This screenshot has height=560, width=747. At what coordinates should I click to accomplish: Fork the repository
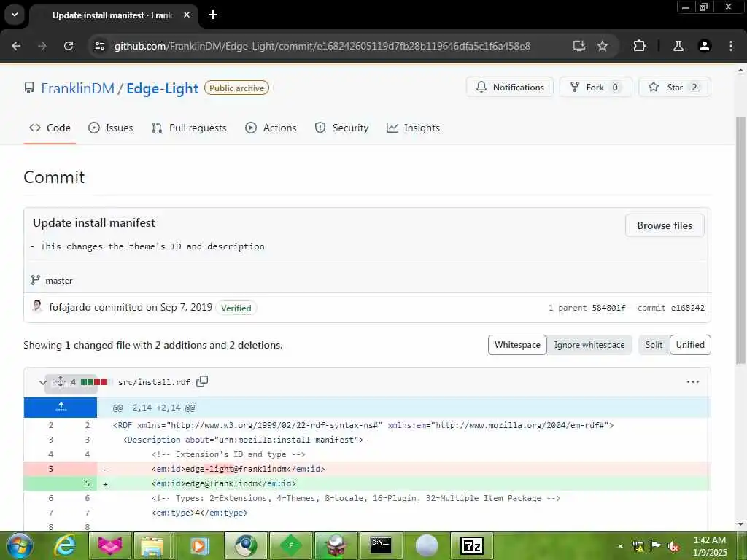coord(595,87)
